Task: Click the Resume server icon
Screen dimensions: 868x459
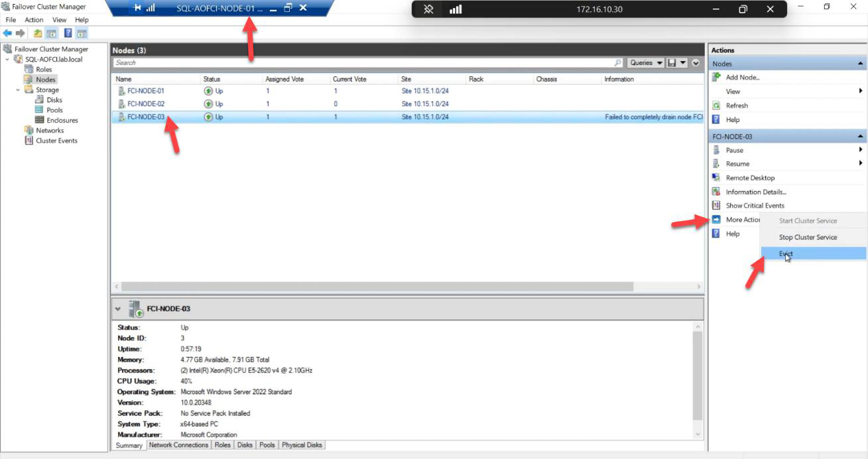Action: coord(716,163)
